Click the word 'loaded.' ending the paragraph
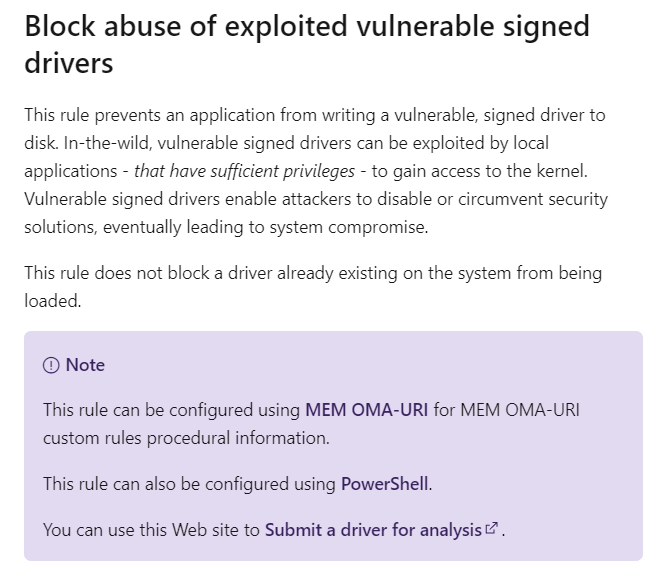The width and height of the screenshot is (667, 570). 52,301
